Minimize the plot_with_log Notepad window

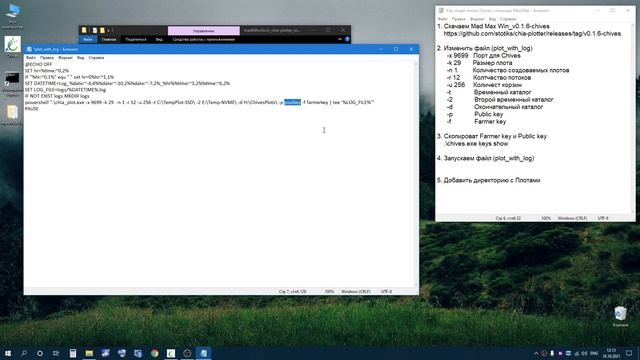380,49
